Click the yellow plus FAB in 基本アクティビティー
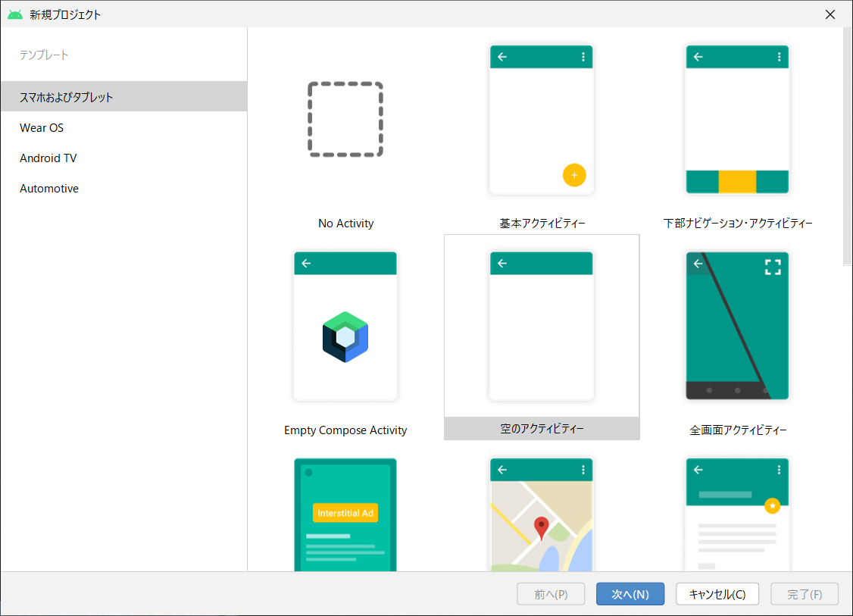 coord(574,175)
